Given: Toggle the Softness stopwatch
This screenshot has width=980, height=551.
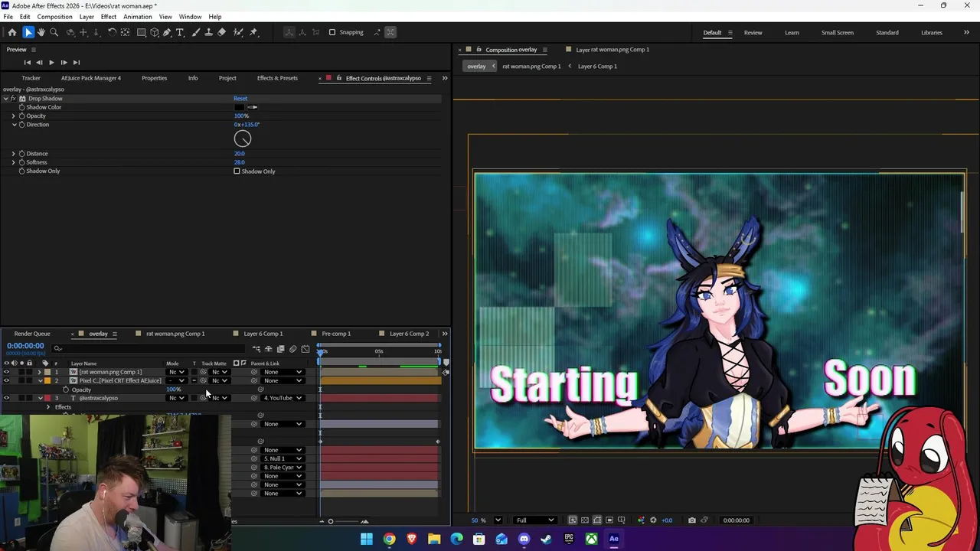Looking at the screenshot, I should [x=21, y=162].
